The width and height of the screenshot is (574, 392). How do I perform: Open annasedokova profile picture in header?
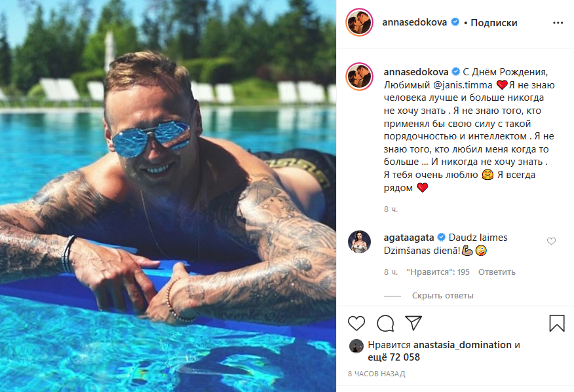(x=359, y=23)
